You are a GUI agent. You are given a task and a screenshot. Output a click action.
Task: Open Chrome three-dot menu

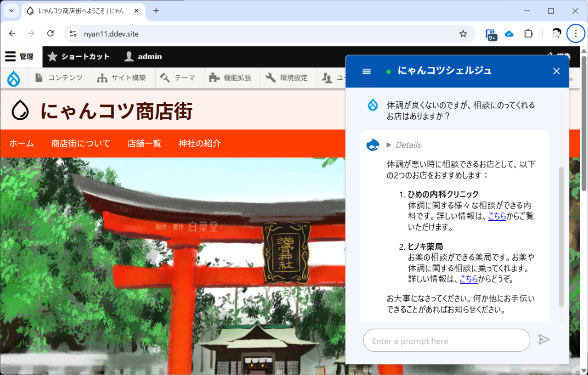coord(576,34)
